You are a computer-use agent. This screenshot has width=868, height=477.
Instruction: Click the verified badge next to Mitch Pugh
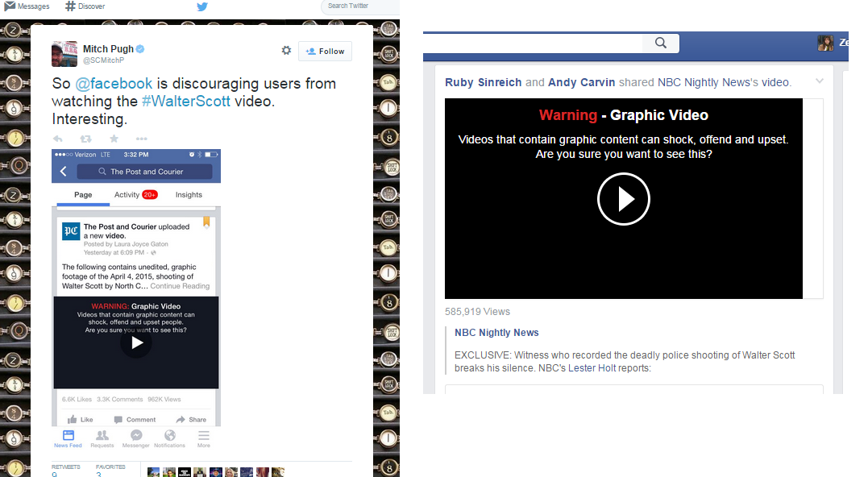[x=140, y=48]
